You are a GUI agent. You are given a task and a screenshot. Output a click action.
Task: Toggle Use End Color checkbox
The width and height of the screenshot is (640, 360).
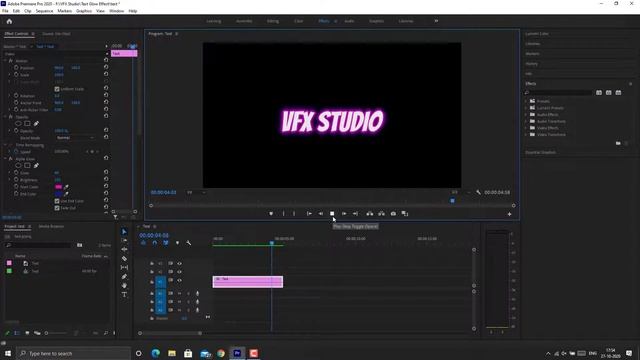click(x=57, y=201)
